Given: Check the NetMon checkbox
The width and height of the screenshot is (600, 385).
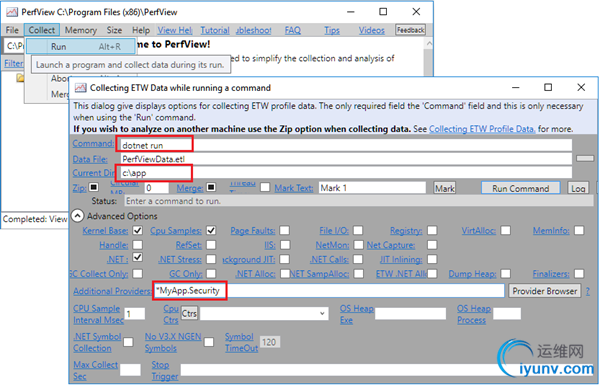Looking at the screenshot, I should 359,245.
